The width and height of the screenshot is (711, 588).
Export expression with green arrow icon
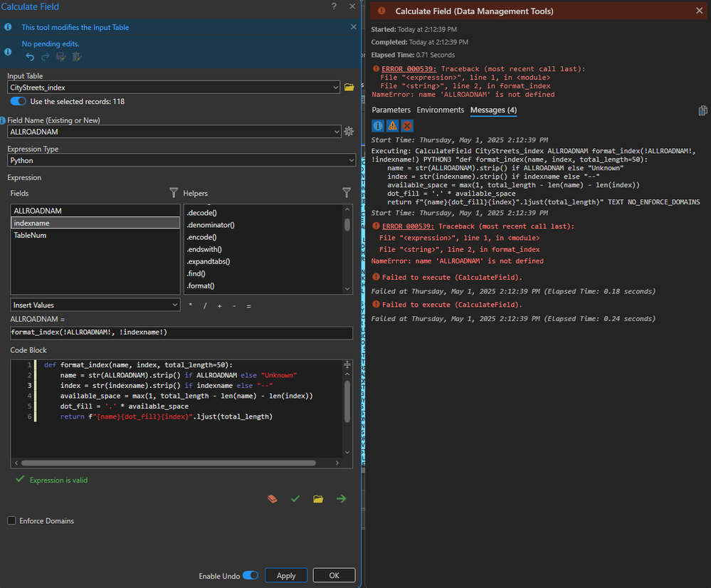342,498
